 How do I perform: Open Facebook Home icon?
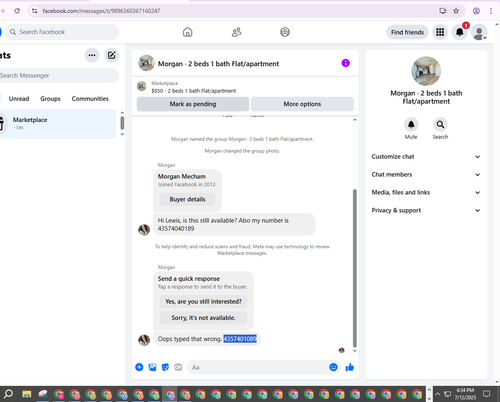pos(188,32)
